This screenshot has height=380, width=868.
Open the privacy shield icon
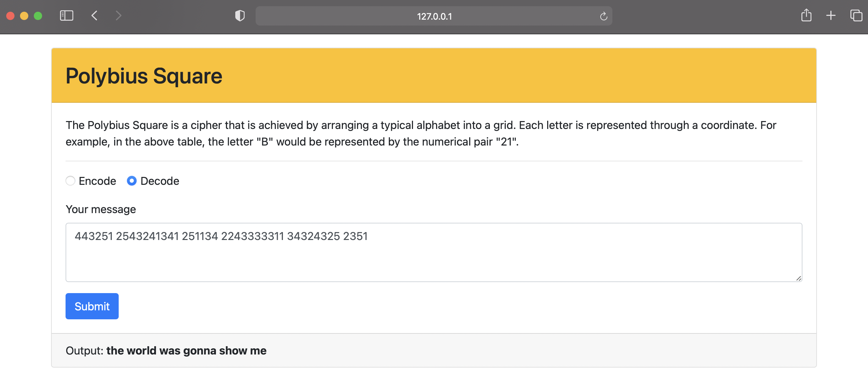tap(240, 16)
